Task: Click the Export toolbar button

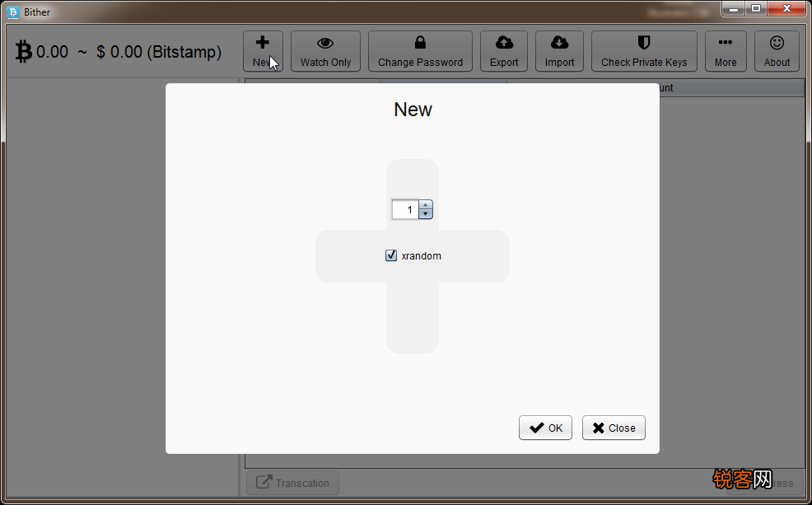Action: pos(504,51)
